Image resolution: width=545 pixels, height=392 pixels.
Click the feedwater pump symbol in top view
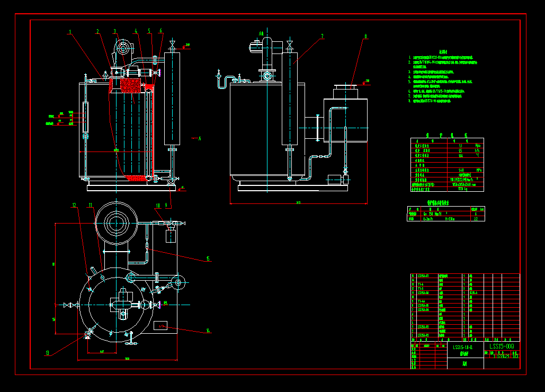178,282
